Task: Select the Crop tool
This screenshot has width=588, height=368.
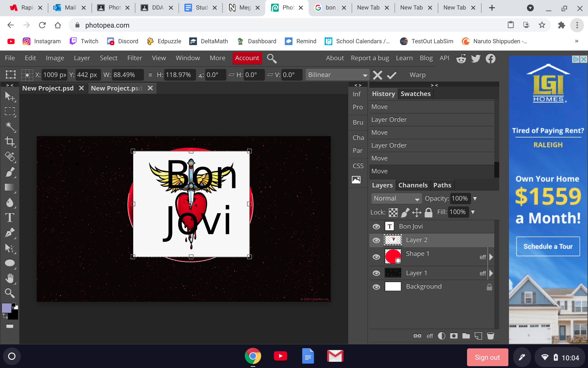Action: (10, 141)
